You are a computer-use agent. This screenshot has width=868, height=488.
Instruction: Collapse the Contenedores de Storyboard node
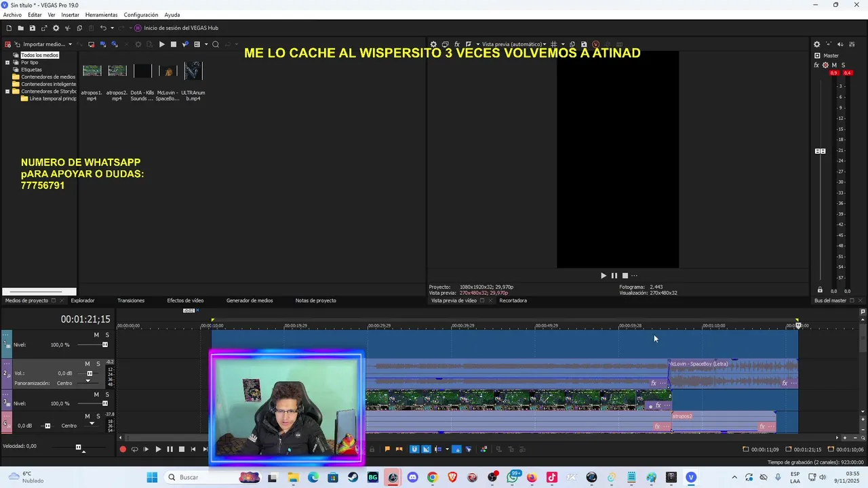pos(7,91)
